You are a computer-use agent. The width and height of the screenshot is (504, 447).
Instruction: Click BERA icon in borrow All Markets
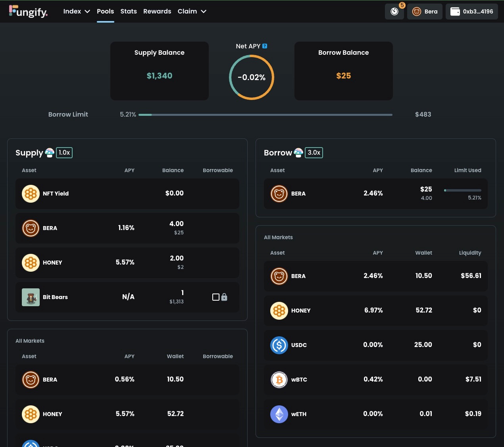tap(279, 276)
